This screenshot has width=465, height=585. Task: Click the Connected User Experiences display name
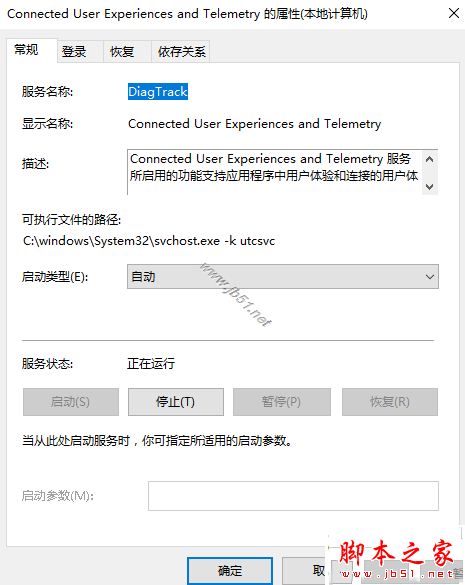tap(255, 123)
